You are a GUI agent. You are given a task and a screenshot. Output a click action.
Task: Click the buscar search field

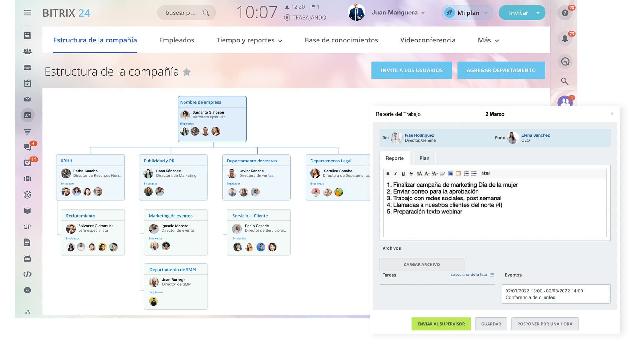coord(181,13)
